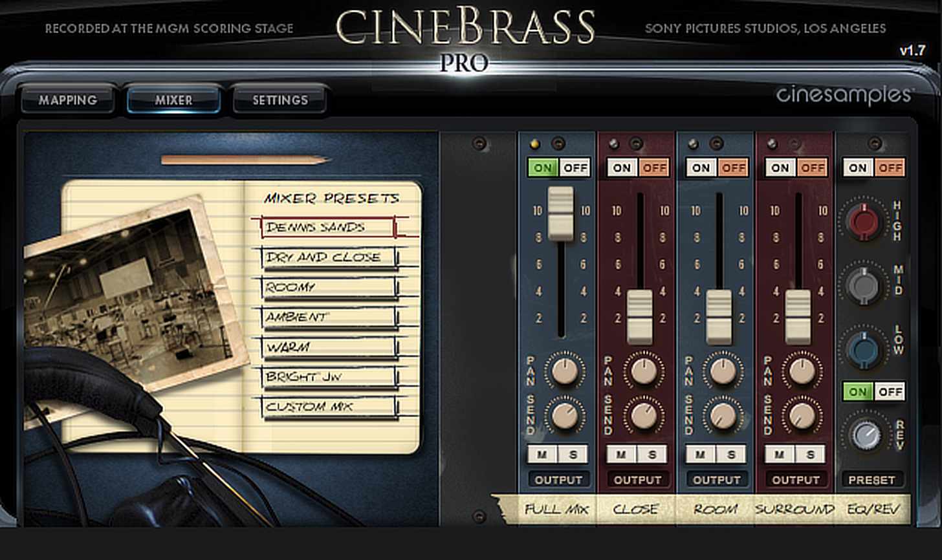
Task: Click the Full Mix send knob
Action: [564, 416]
